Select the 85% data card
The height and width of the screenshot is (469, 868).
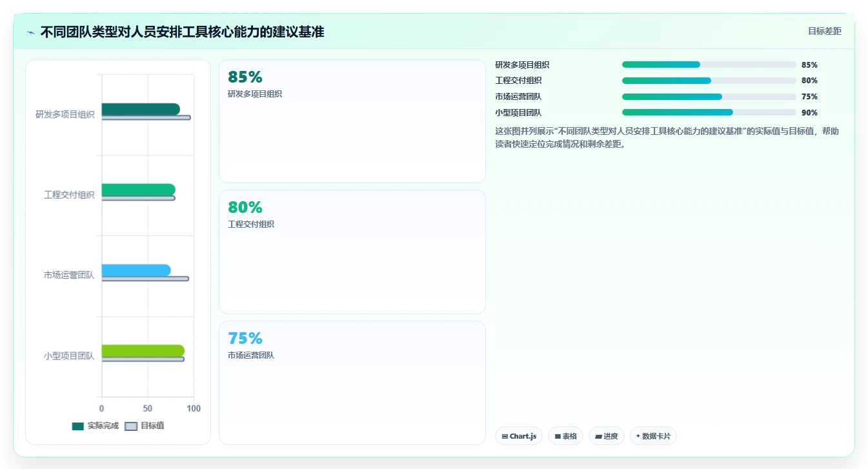[x=352, y=121]
